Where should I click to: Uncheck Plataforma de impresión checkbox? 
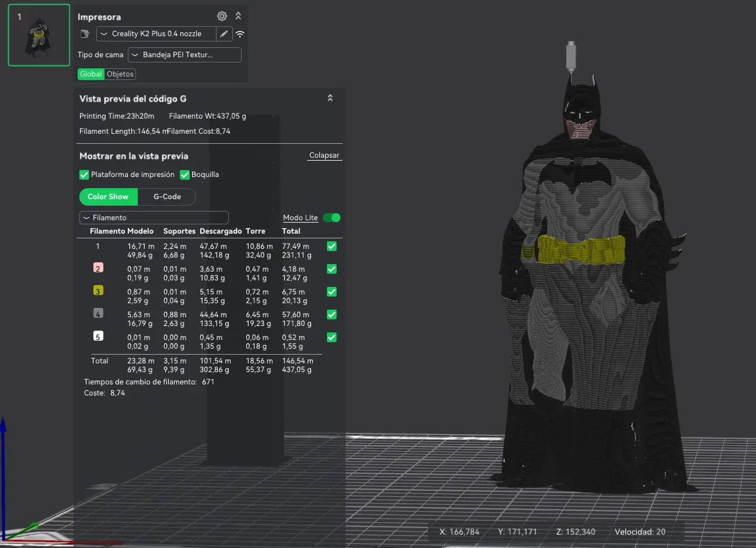[x=84, y=175]
